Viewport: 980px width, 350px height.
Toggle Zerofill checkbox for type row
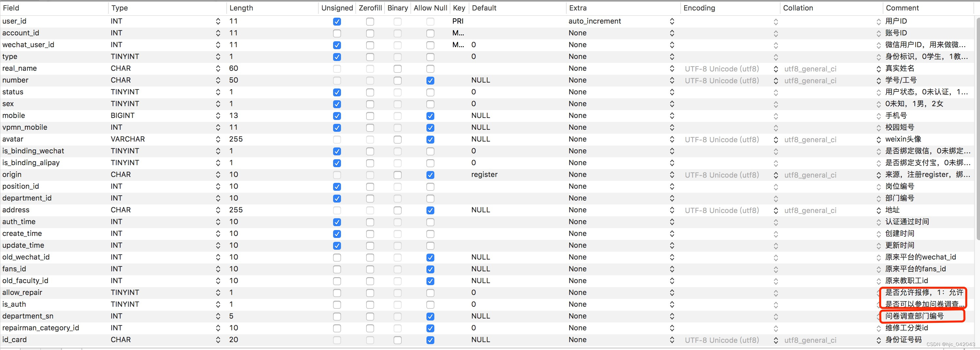(370, 57)
